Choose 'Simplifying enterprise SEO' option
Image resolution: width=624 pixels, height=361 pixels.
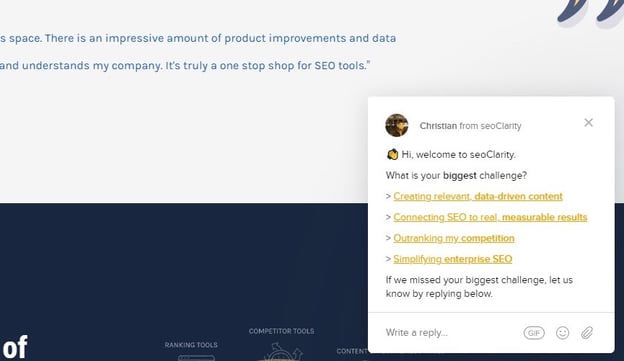tap(452, 259)
